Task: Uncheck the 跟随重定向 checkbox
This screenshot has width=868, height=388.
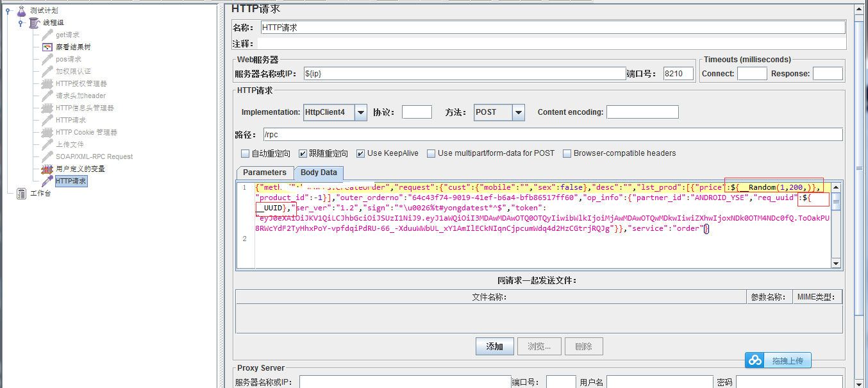Action: [303, 153]
